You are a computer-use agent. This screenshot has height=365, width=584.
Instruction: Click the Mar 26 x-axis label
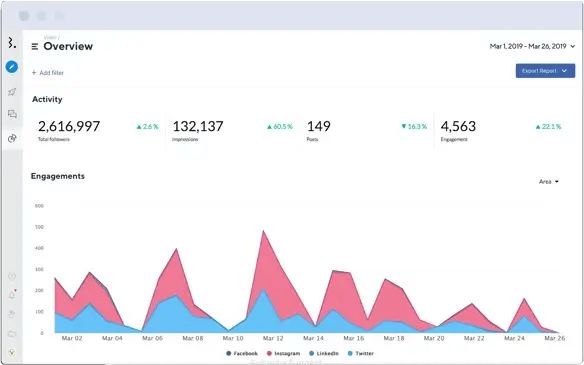pyautogui.click(x=555, y=338)
